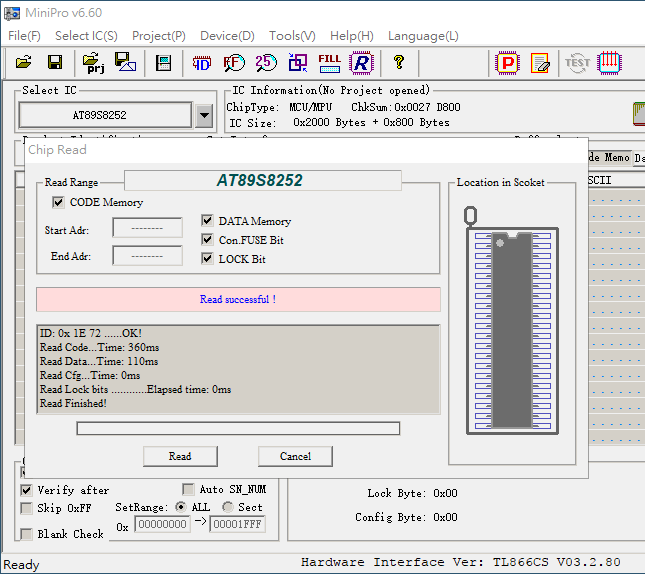The image size is (645, 574).
Task: Click the 'Read Finished!' log line
Action: click(x=73, y=403)
